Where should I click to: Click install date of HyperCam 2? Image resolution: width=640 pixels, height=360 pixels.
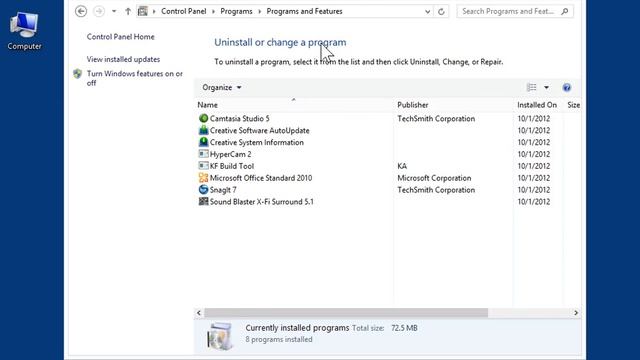pos(533,154)
